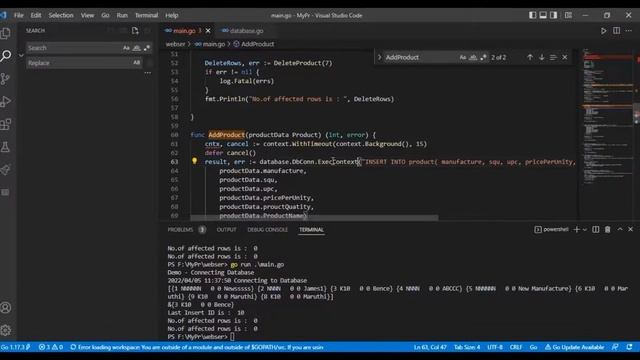Close the bottom panel
The height and width of the screenshot is (360, 640).
(x=631, y=229)
